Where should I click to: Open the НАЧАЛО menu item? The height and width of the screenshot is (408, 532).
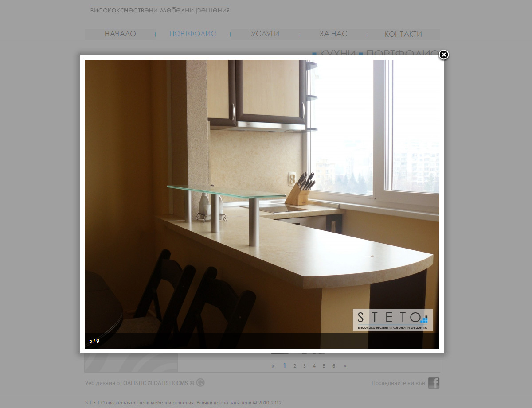click(x=120, y=34)
